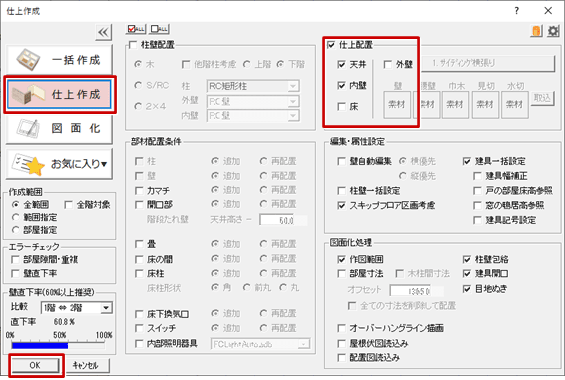Check the 床下換気口 checkbox
565x380 pixels.
(x=139, y=314)
